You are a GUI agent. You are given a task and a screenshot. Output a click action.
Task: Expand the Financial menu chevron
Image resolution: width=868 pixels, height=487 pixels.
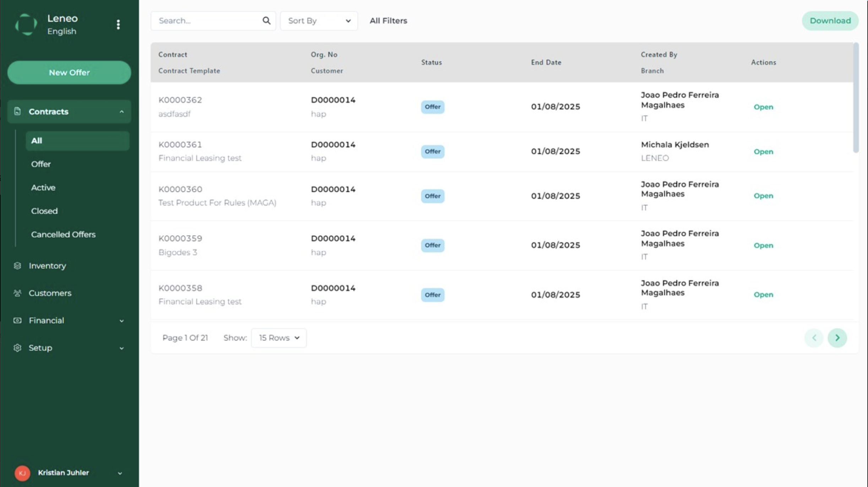point(121,321)
